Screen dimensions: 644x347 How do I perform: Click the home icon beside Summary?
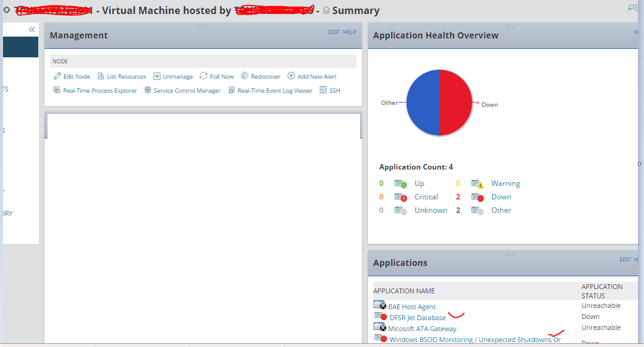coord(326,10)
